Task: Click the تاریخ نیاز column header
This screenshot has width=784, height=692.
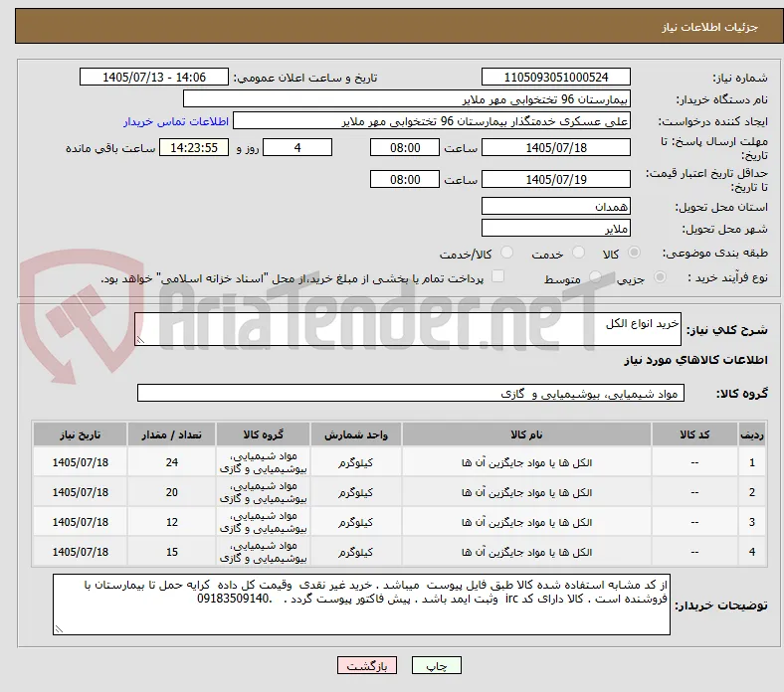Action: pyautogui.click(x=80, y=434)
